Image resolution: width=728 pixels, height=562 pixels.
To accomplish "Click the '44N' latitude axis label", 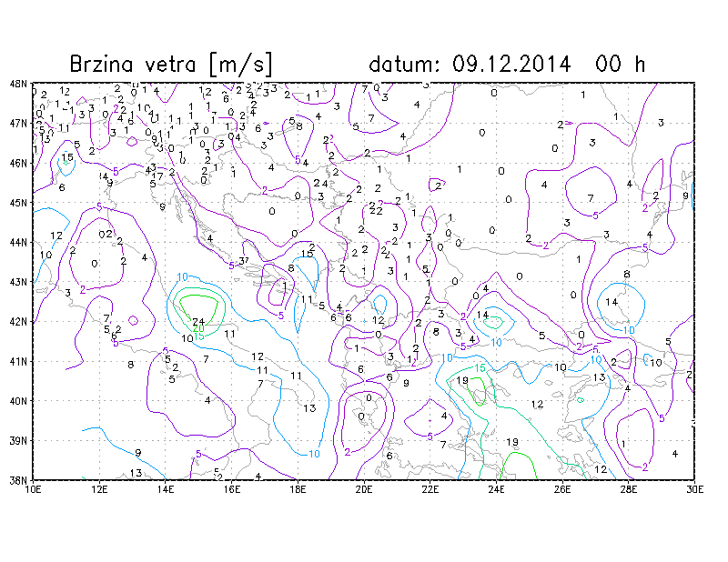I will click(18, 242).
